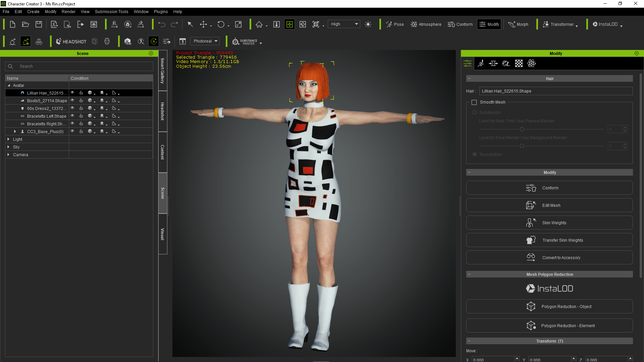This screenshot has height=362, width=644.
Task: Click the sun light toggle icon
Action: [368, 24]
